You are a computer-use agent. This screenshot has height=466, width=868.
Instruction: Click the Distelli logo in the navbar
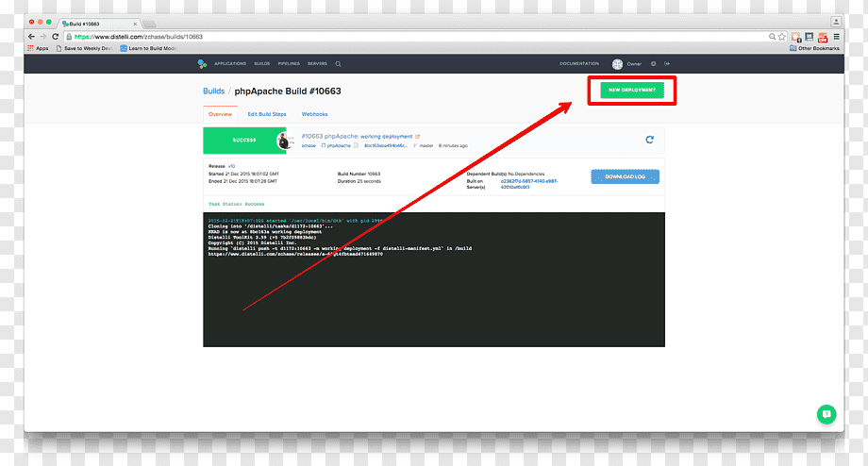pos(202,63)
